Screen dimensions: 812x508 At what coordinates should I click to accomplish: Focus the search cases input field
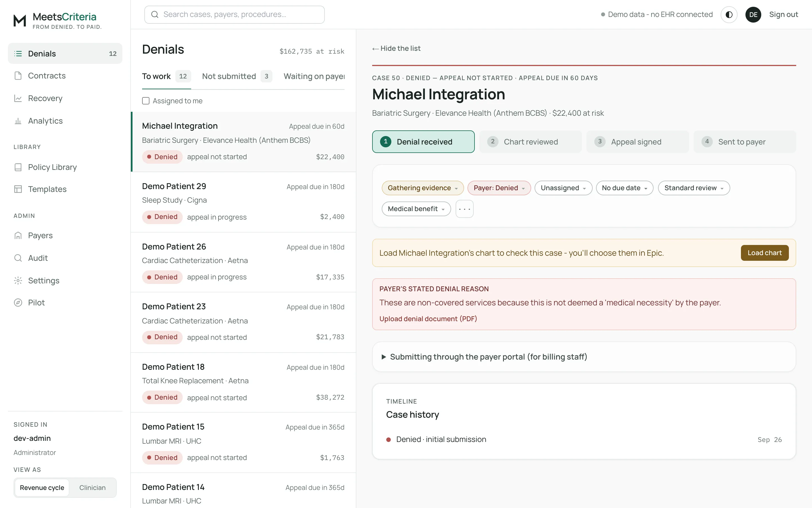[235, 14]
